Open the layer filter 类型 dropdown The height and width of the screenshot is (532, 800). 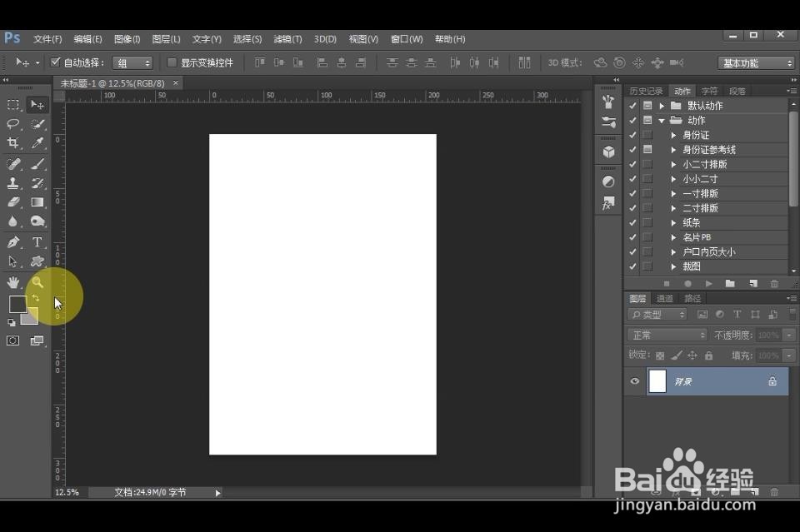657,315
